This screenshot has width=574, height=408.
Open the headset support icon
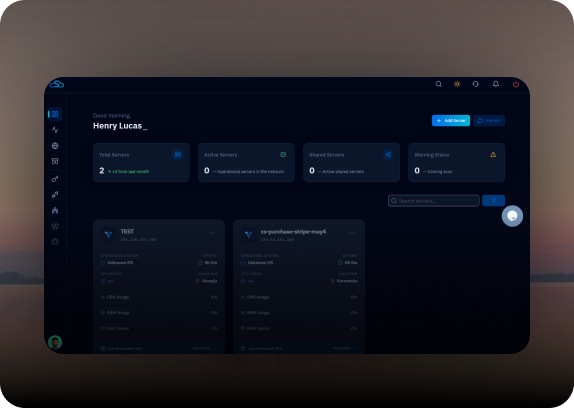point(476,84)
